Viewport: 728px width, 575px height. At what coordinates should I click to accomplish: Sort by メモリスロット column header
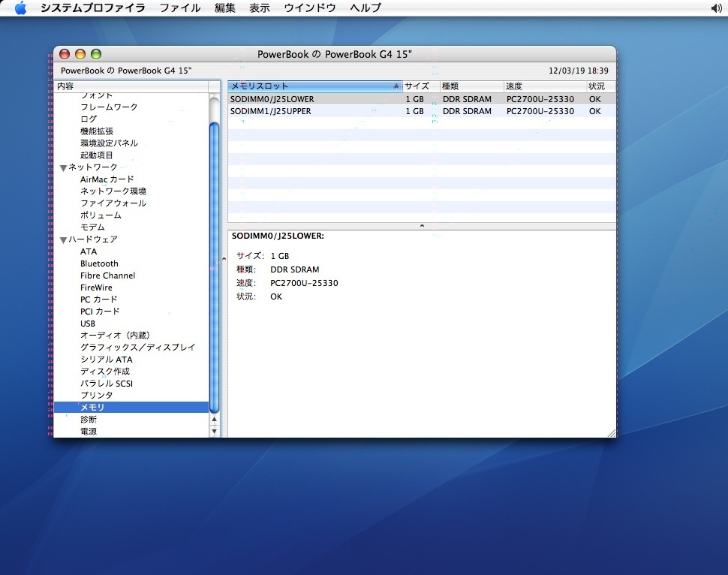click(311, 86)
